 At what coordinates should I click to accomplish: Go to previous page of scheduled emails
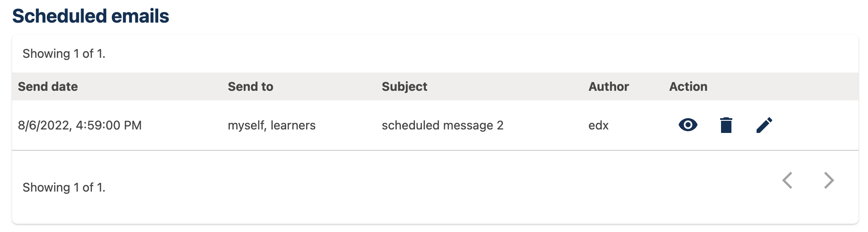(x=787, y=180)
